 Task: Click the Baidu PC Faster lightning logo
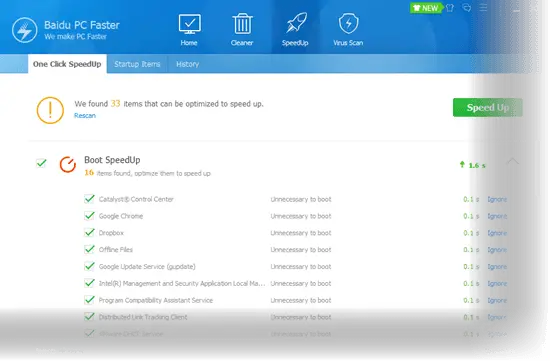coord(25,30)
